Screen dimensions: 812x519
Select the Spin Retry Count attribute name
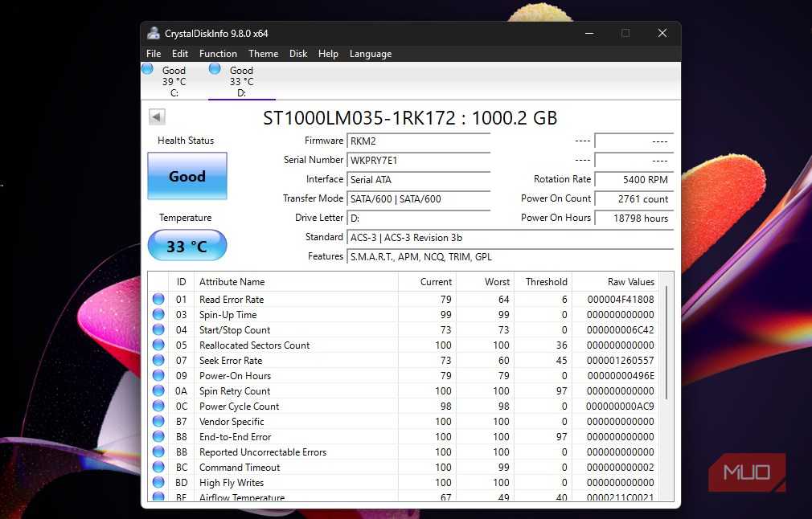point(235,390)
